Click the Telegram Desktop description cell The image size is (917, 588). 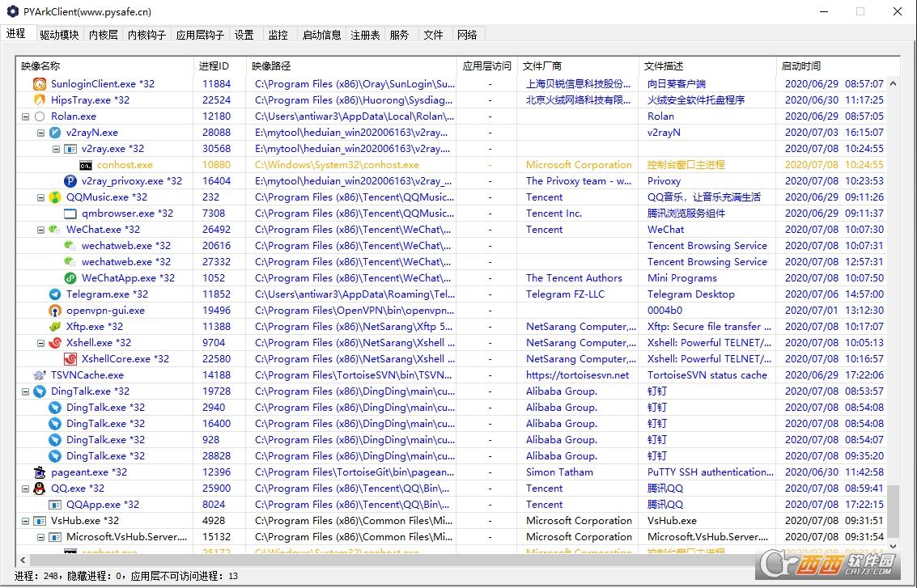(x=707, y=294)
